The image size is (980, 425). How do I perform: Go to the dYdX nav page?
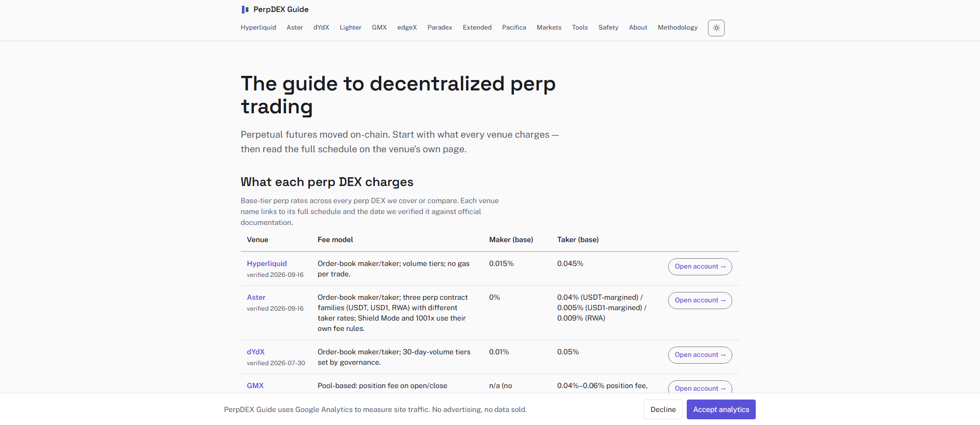tap(321, 28)
